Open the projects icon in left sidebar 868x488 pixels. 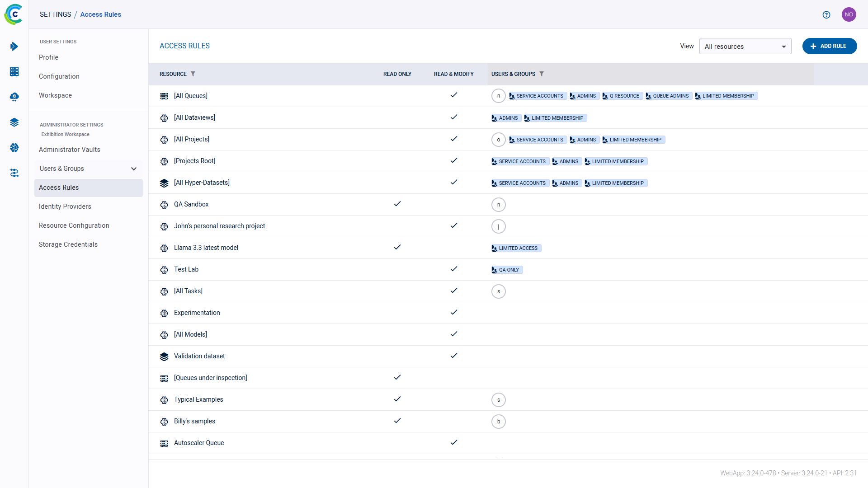pos(14,47)
